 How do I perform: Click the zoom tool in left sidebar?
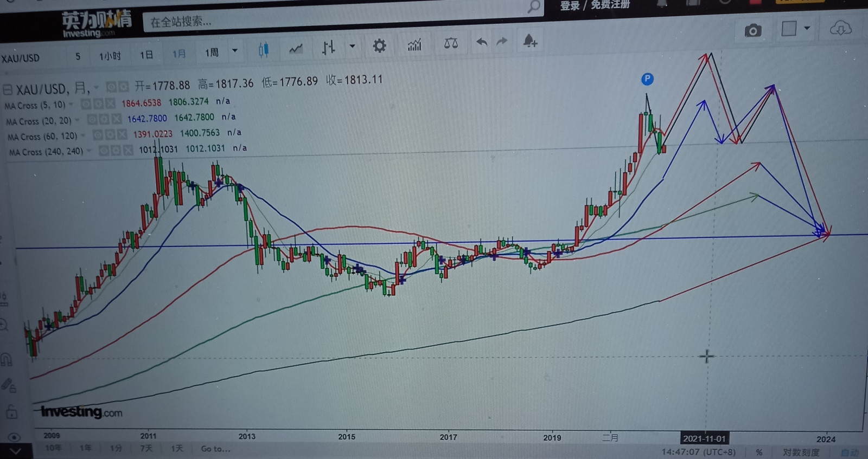coord(4,325)
